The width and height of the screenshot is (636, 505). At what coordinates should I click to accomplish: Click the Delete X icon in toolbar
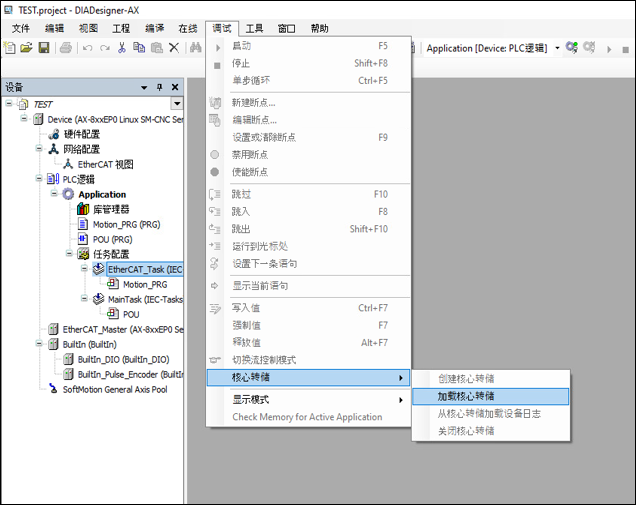click(x=174, y=48)
